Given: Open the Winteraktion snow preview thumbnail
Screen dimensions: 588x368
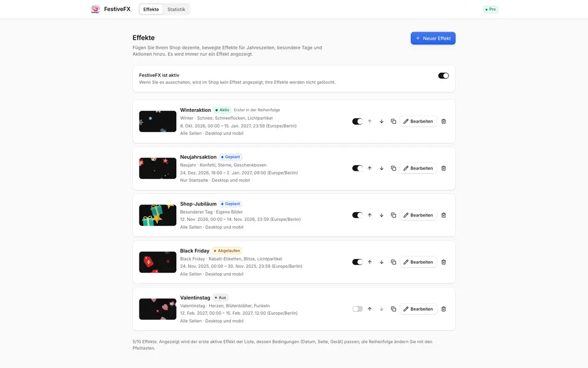Looking at the screenshot, I should (157, 121).
